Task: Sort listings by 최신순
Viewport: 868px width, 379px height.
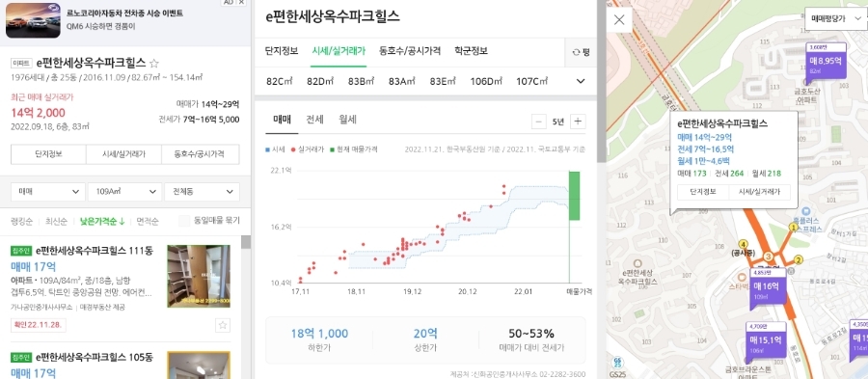Action: [56, 221]
